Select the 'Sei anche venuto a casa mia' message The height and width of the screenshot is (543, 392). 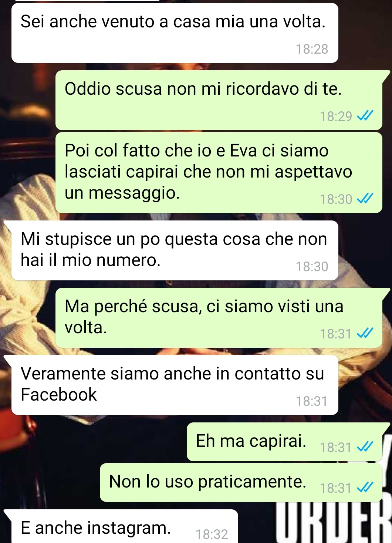click(175, 33)
